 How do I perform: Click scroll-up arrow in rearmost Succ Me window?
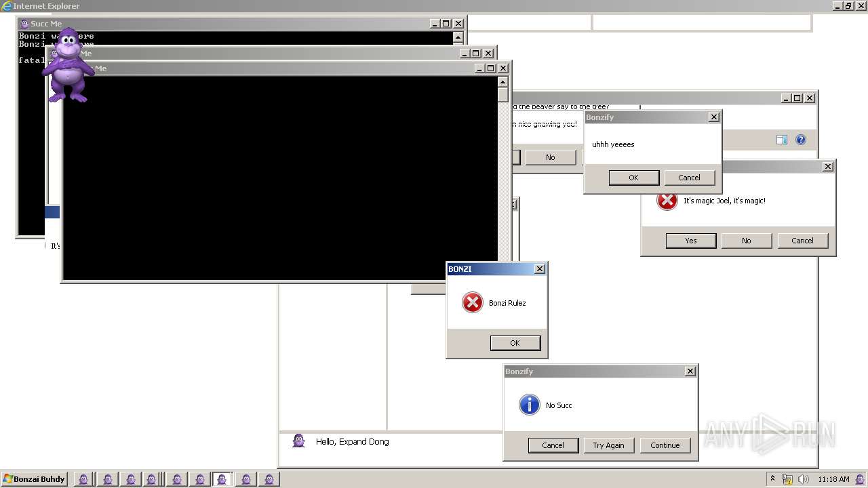coord(458,37)
